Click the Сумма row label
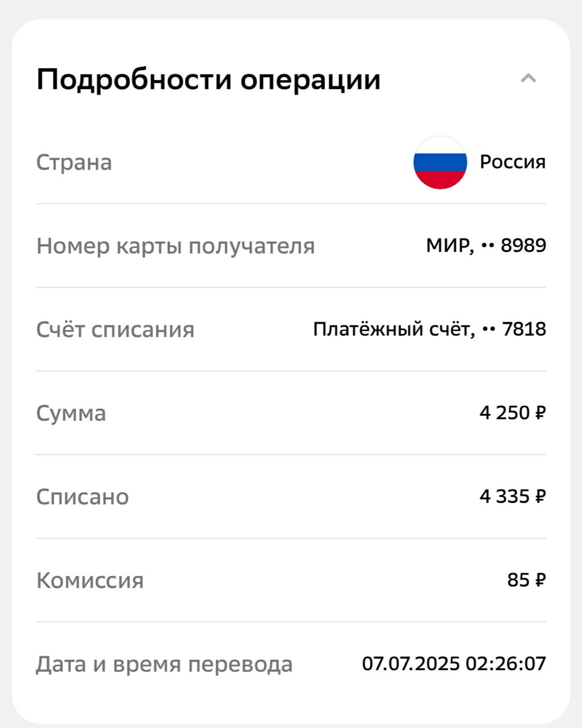This screenshot has width=582, height=728. [x=71, y=413]
